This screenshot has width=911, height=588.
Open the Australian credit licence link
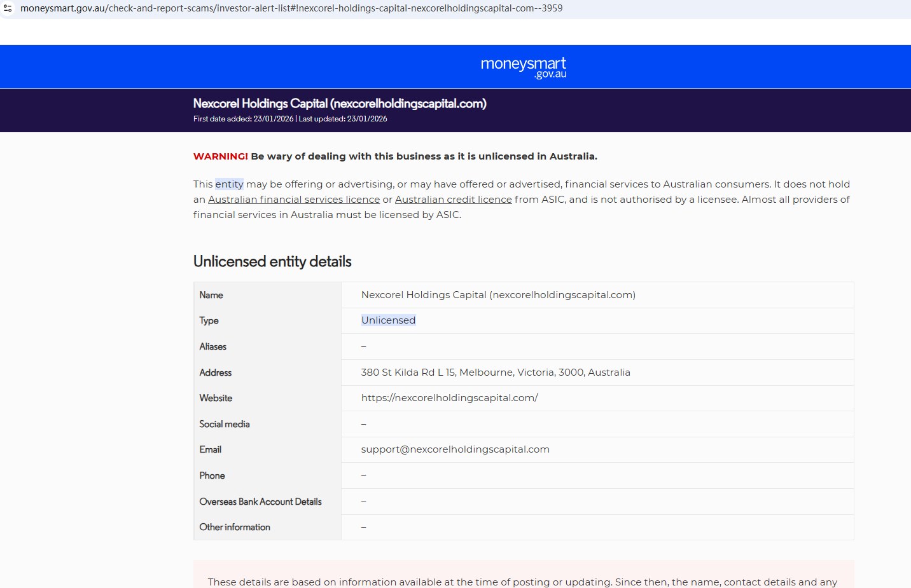click(454, 200)
